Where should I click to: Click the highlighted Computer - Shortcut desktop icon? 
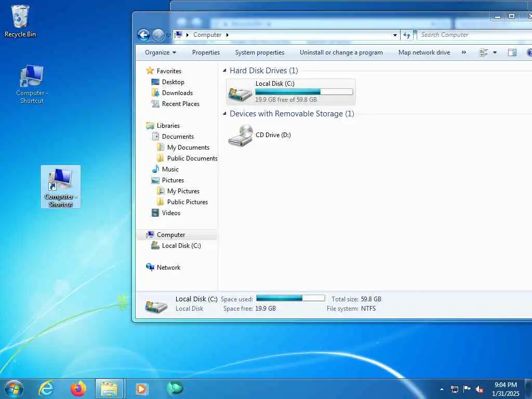coord(61,187)
